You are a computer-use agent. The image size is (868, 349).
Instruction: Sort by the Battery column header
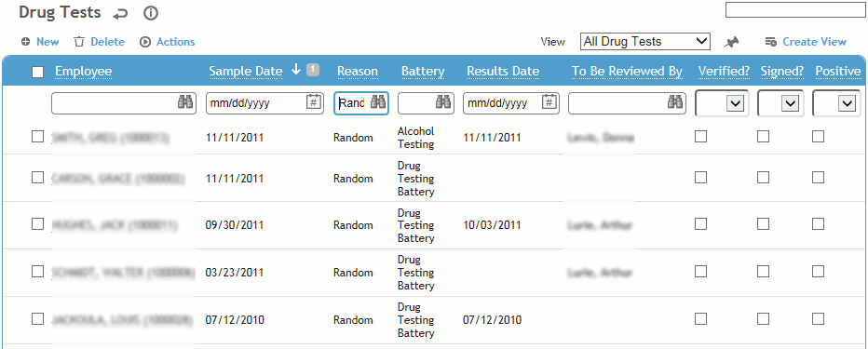(423, 72)
